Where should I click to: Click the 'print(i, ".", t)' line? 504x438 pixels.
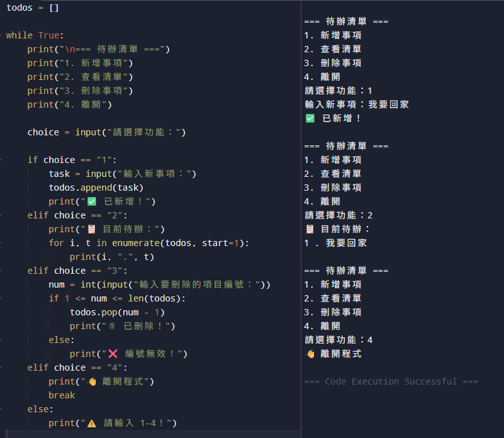(x=112, y=257)
